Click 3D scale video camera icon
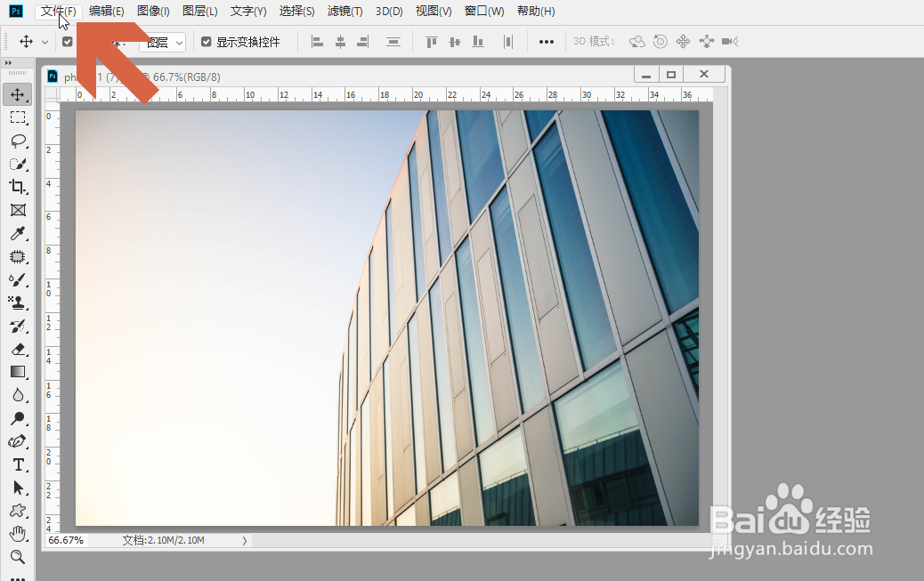Image resolution: width=924 pixels, height=581 pixels. (730, 41)
